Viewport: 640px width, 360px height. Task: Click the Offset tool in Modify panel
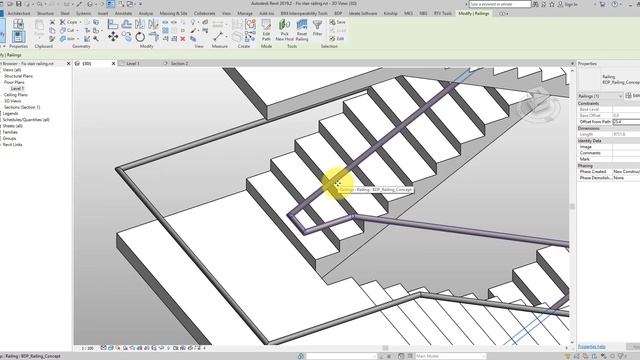point(127,24)
